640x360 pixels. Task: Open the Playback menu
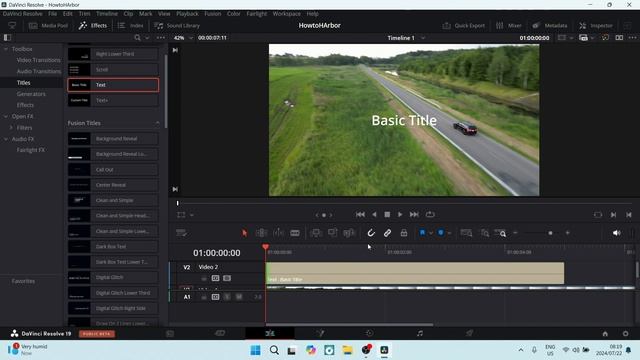click(187, 13)
